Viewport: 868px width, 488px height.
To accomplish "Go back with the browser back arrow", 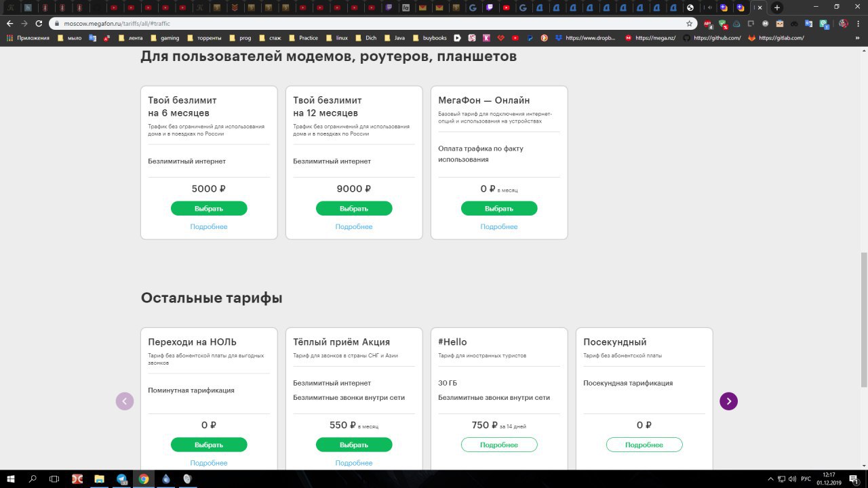I will coord(9,23).
